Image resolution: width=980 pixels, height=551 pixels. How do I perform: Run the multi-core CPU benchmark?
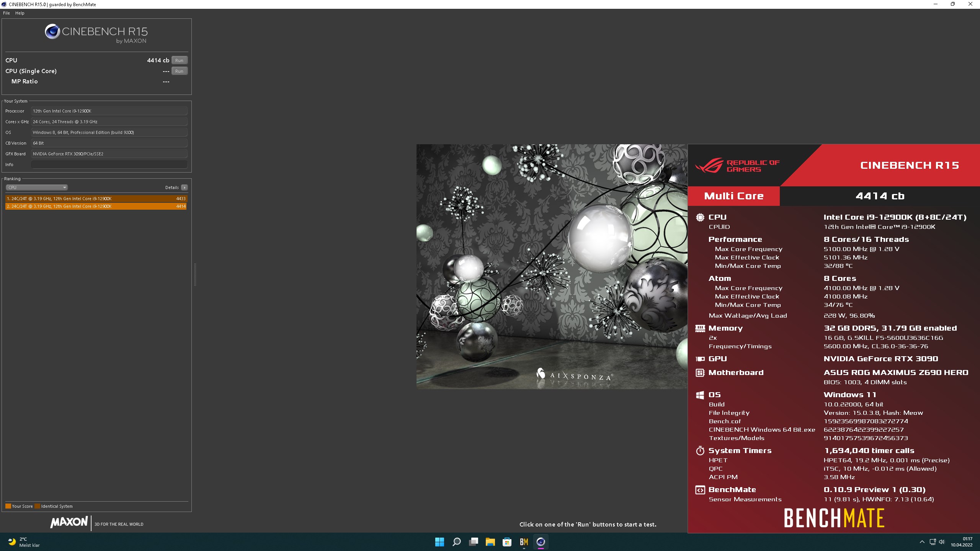pyautogui.click(x=179, y=60)
